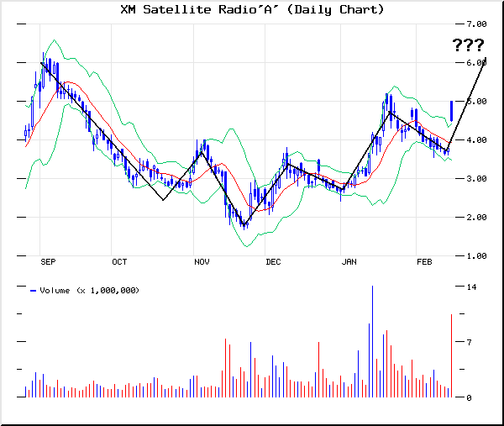504x426 pixels.
Task: Select the OCT month label
Action: pos(119,262)
